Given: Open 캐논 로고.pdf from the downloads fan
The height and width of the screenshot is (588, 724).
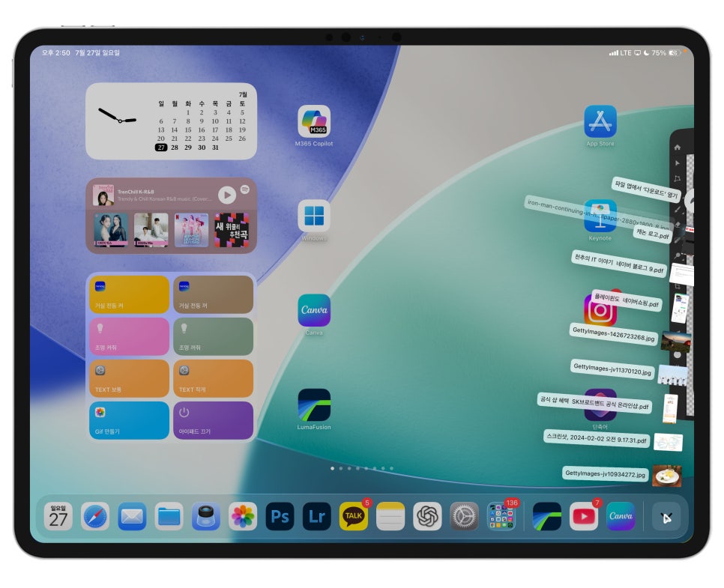Looking at the screenshot, I should (x=653, y=234).
